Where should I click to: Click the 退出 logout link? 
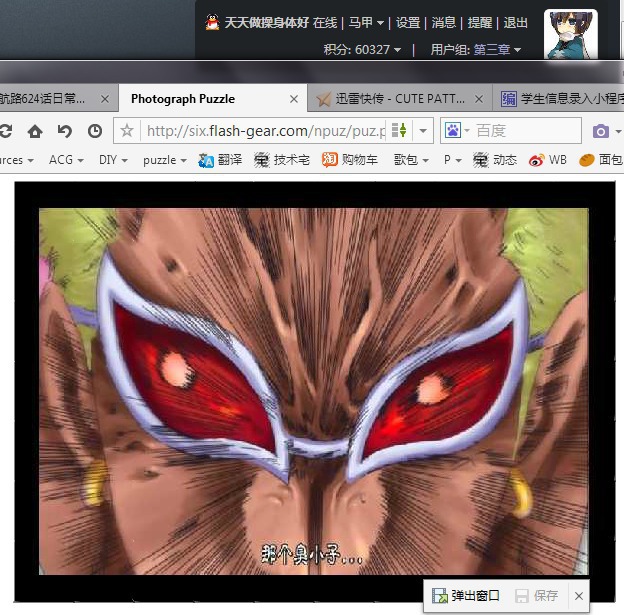[x=515, y=23]
